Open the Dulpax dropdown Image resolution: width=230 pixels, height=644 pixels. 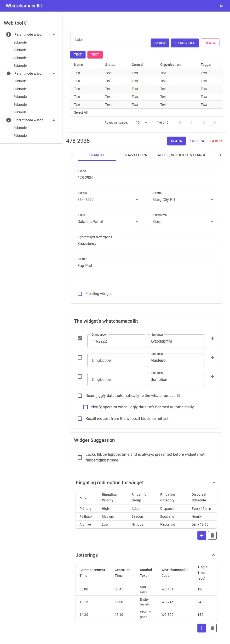(x=109, y=200)
